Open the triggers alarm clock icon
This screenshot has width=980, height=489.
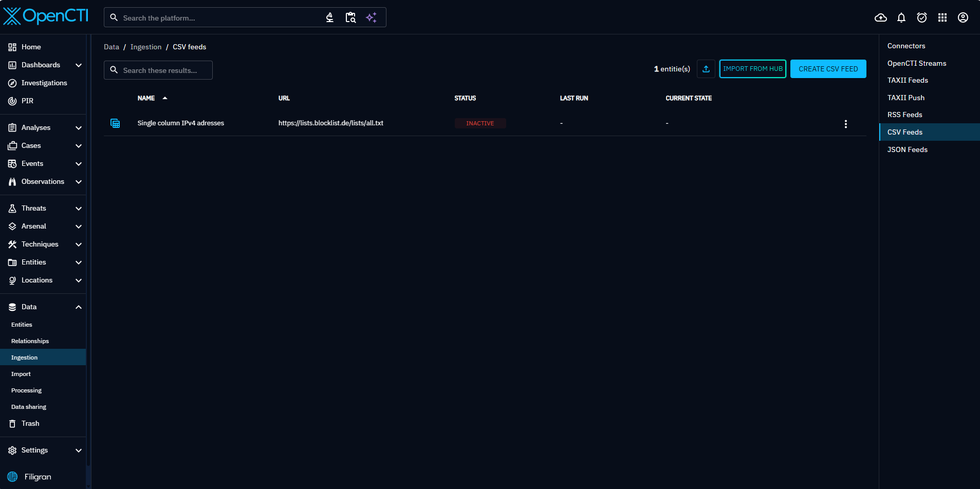click(x=921, y=18)
